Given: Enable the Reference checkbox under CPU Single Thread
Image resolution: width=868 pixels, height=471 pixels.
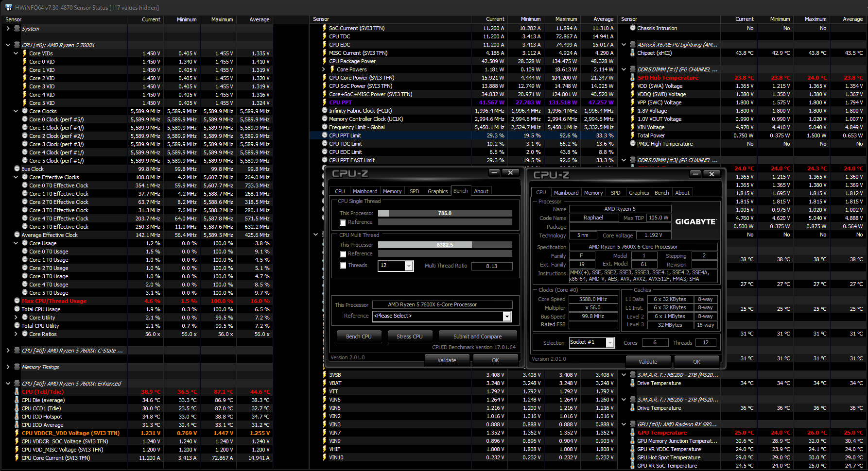Looking at the screenshot, I should coord(343,222).
